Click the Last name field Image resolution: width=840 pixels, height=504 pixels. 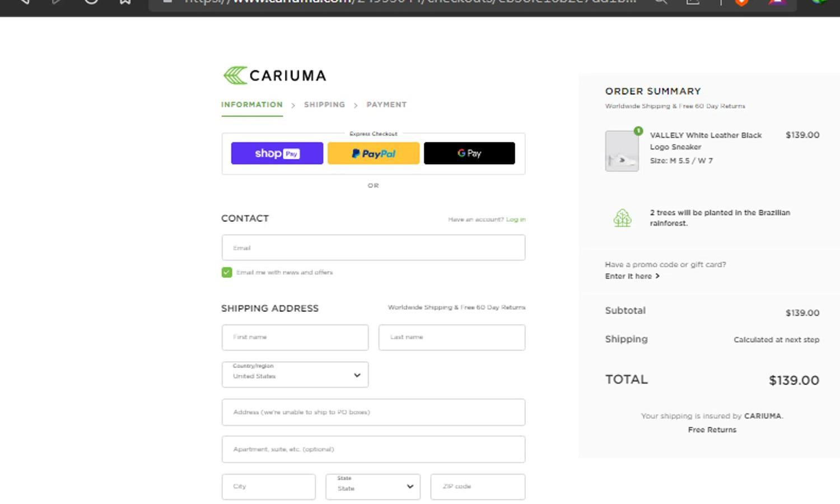452,337
